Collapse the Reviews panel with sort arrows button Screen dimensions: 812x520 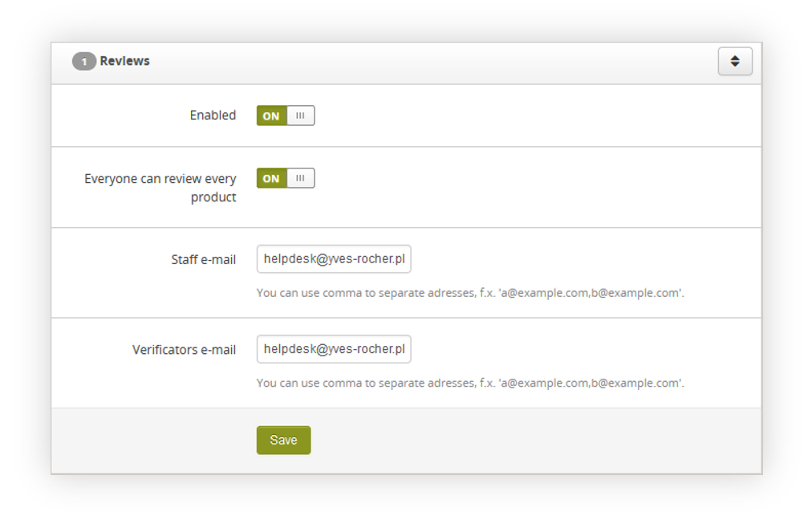(x=735, y=61)
